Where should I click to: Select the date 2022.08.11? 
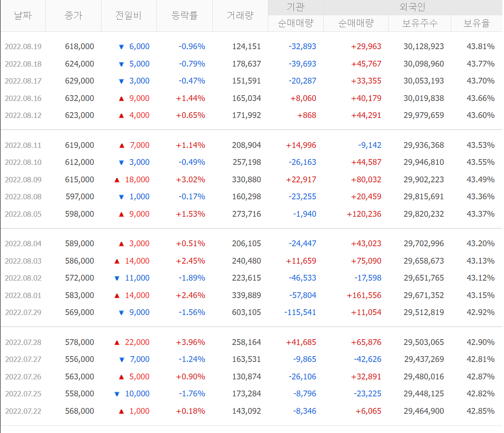click(23, 145)
